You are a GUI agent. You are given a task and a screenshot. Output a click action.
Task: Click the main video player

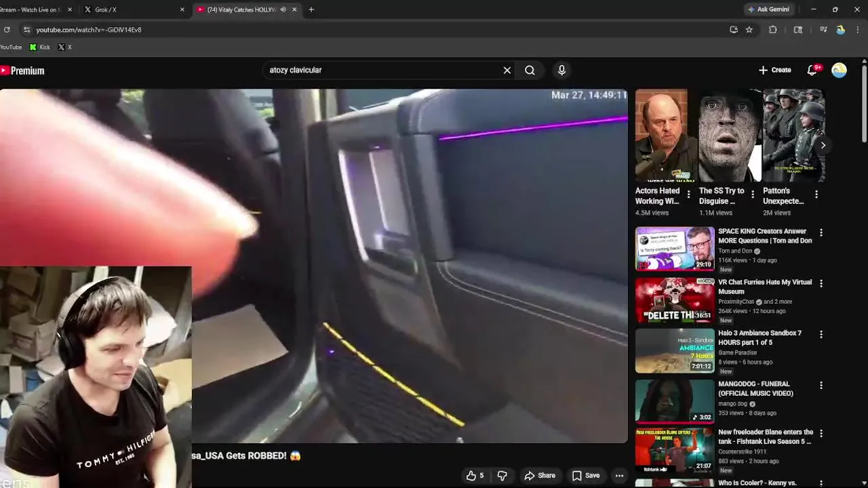313,266
